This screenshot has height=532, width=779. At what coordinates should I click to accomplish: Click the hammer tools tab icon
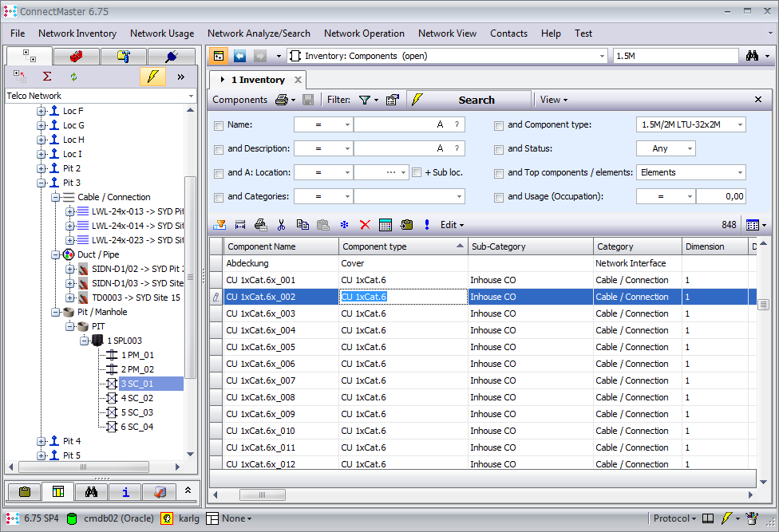[123, 57]
